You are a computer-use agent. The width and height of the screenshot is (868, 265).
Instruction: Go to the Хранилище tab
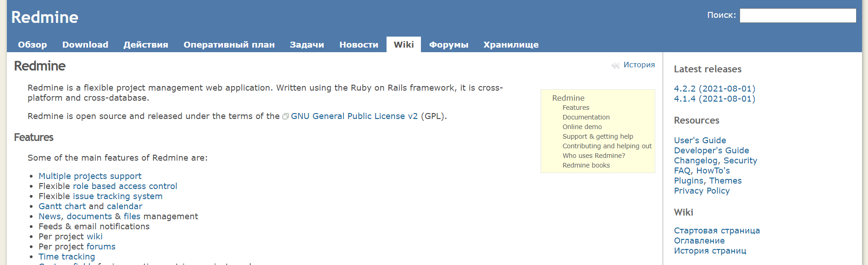[x=511, y=44]
